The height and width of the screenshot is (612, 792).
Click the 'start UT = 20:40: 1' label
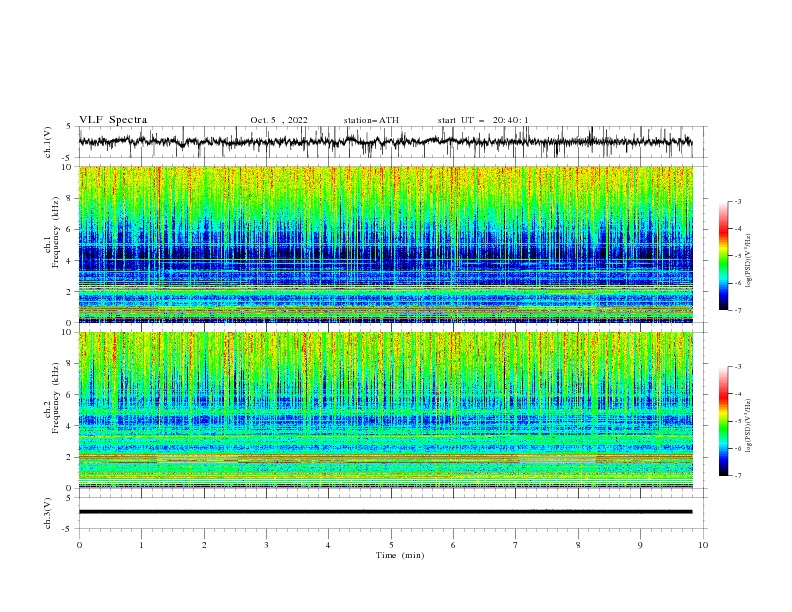pyautogui.click(x=483, y=120)
